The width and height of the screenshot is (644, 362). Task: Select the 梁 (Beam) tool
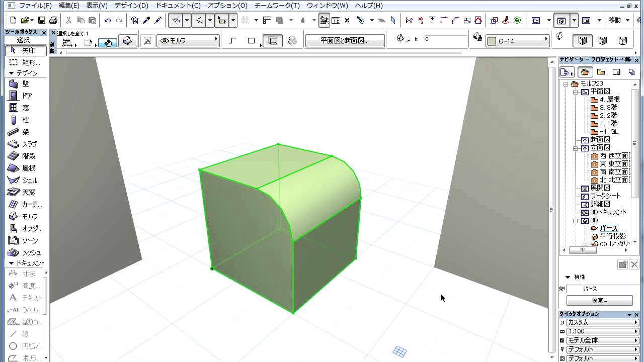click(x=26, y=132)
